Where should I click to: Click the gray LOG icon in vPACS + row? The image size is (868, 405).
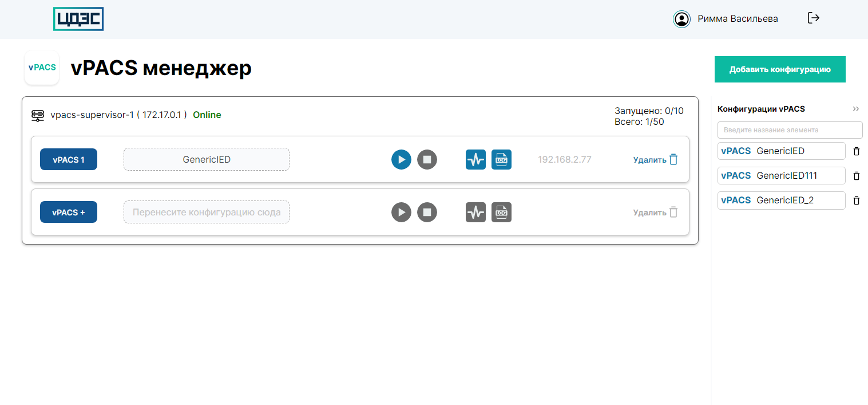click(501, 212)
